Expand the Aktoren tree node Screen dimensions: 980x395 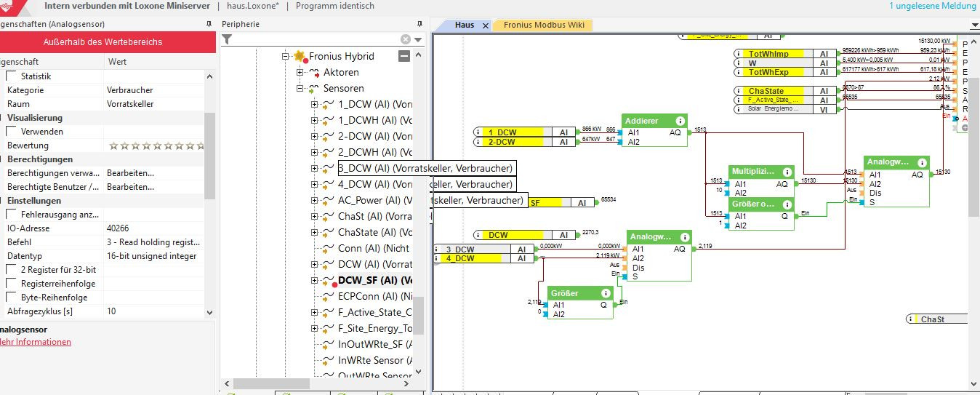tap(300, 72)
